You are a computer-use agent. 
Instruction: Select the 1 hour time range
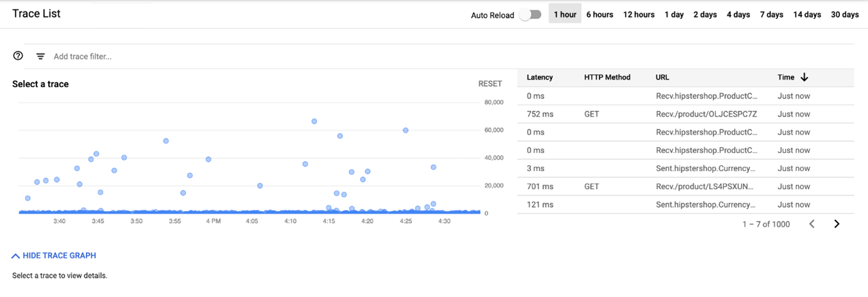tap(565, 14)
